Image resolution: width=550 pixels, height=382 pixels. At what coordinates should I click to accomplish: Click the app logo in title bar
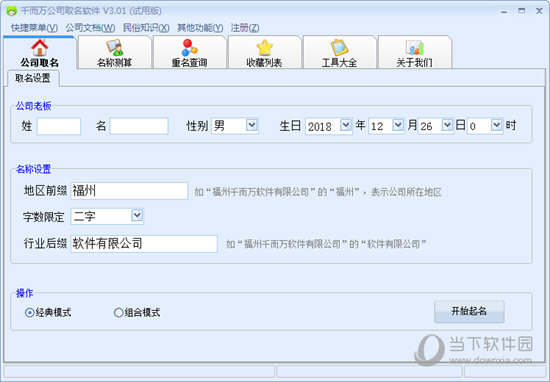pos(12,11)
